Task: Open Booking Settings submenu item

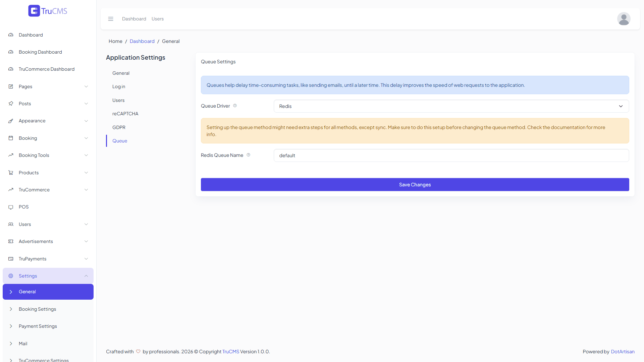Action: 48,309
